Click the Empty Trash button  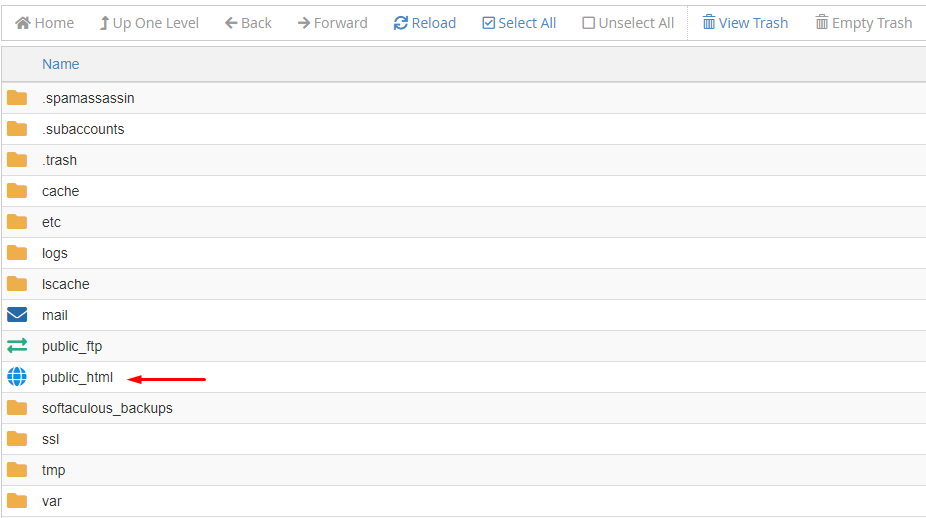click(x=863, y=23)
